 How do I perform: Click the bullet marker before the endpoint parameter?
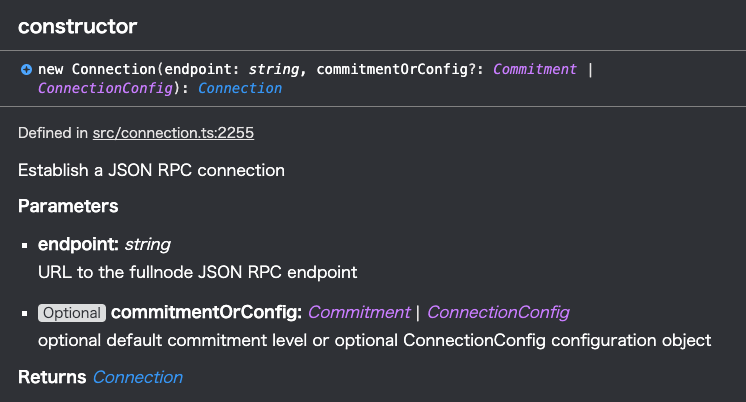[x=25, y=245]
